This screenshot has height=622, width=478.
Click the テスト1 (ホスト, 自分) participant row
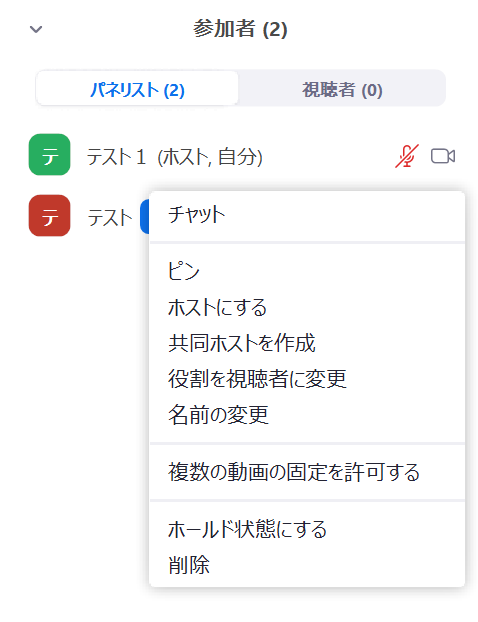coord(242,156)
